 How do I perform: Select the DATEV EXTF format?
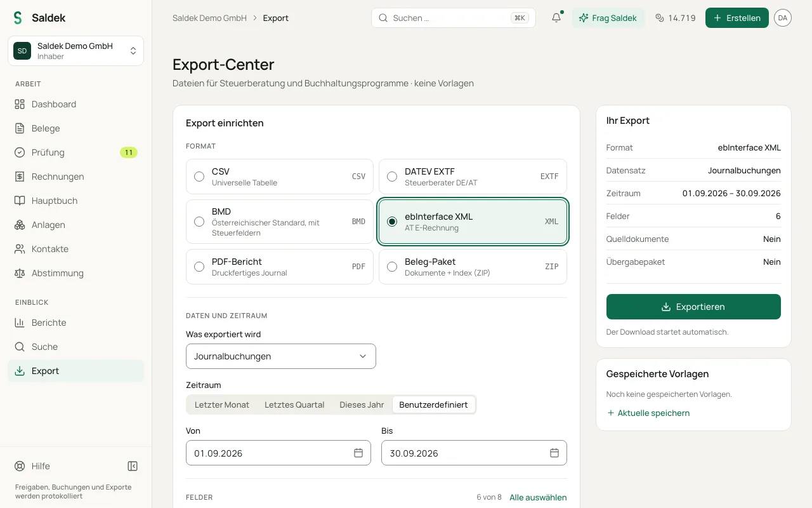[x=473, y=177]
